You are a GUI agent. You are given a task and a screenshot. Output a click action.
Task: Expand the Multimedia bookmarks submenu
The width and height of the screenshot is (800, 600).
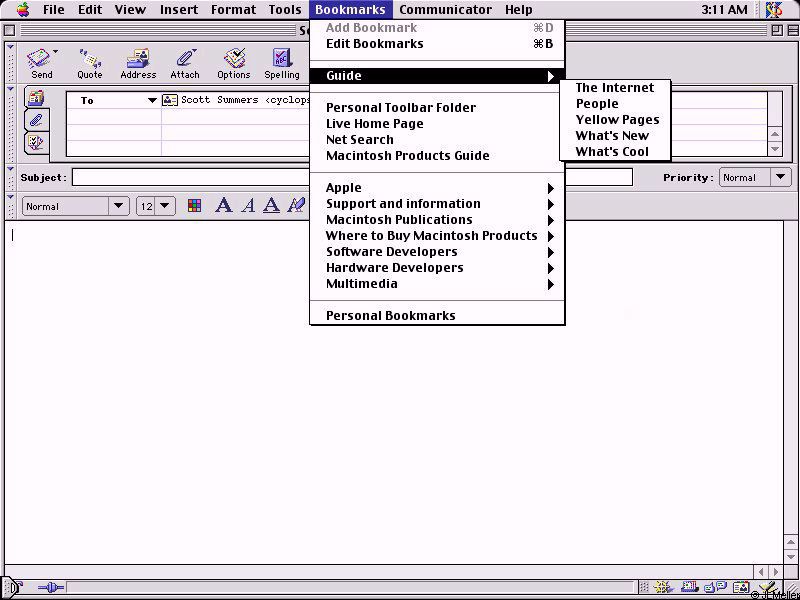(437, 284)
